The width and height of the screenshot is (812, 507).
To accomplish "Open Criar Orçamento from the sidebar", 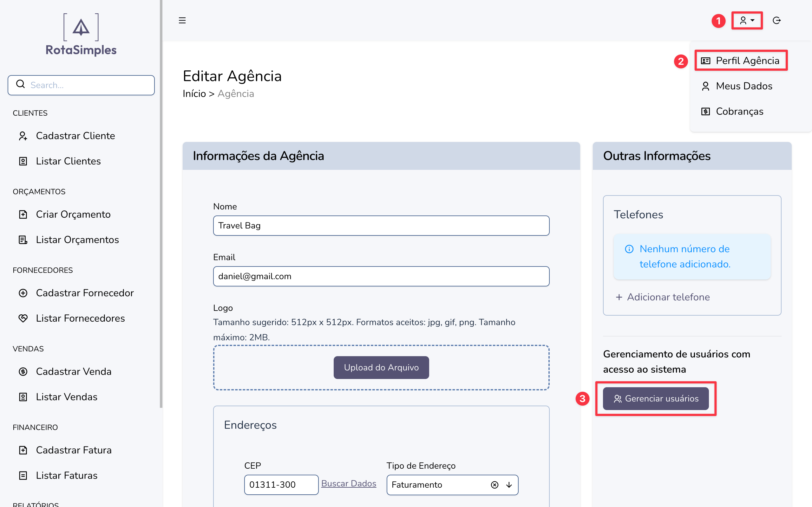I will pos(73,214).
